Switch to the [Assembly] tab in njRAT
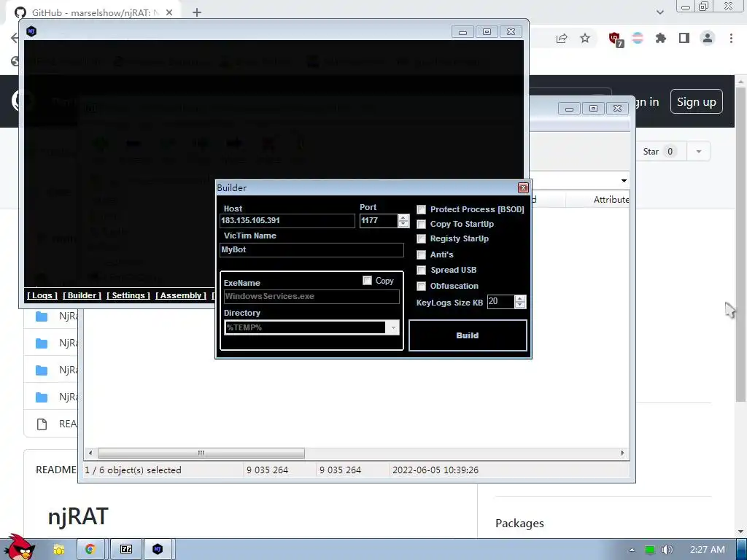Screen dimensions: 747x560 pos(181,295)
